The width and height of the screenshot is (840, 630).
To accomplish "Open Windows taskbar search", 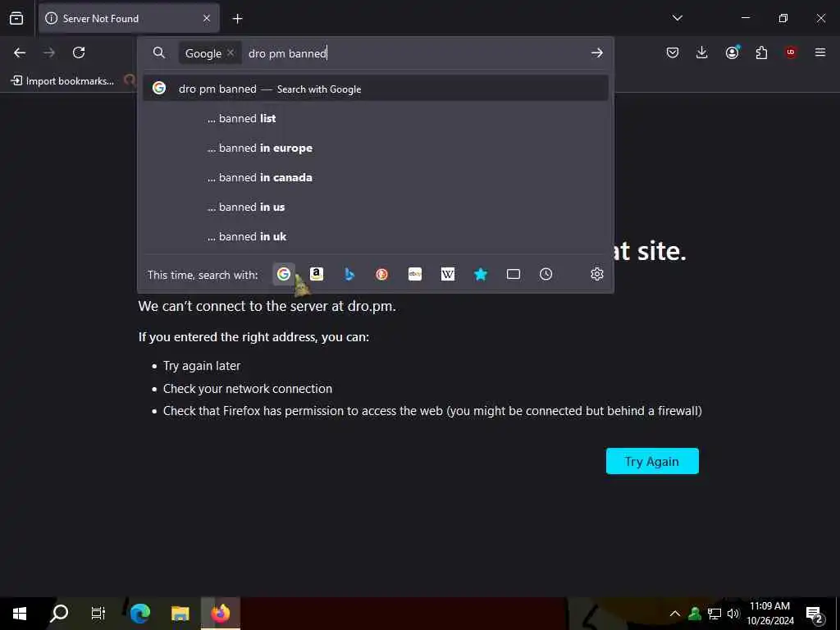I will tap(59, 614).
